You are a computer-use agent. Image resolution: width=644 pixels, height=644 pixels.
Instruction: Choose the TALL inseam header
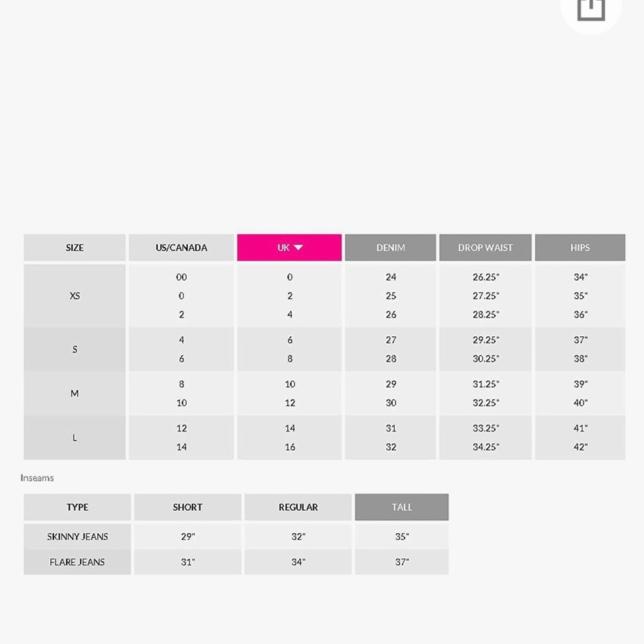pyautogui.click(x=402, y=507)
